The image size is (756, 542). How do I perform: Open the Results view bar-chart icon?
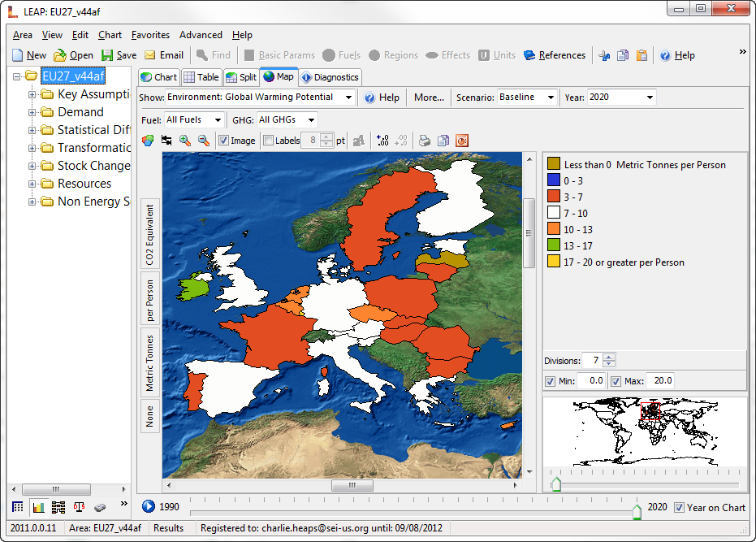click(38, 507)
